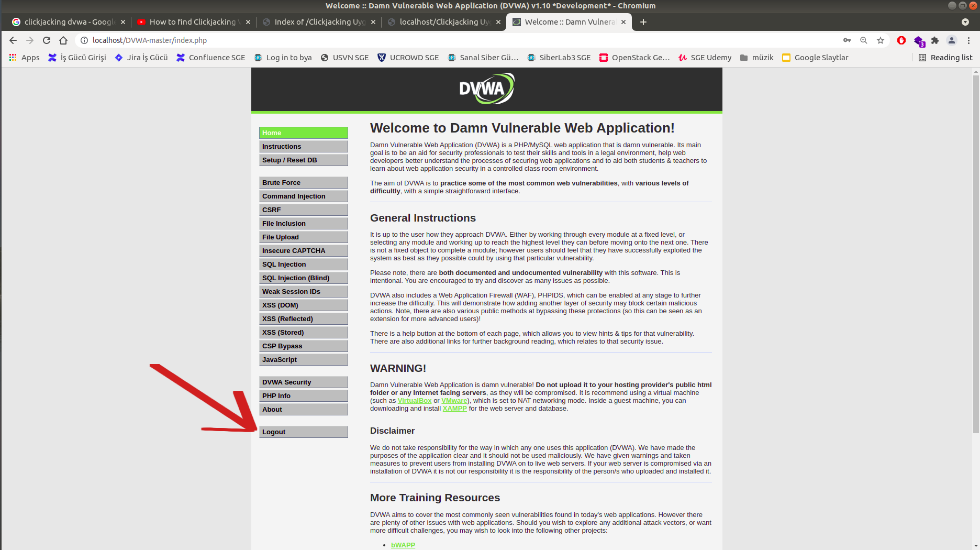Open Sanal Siber Gü... bookmark
This screenshot has width=980, height=550.
[x=483, y=58]
